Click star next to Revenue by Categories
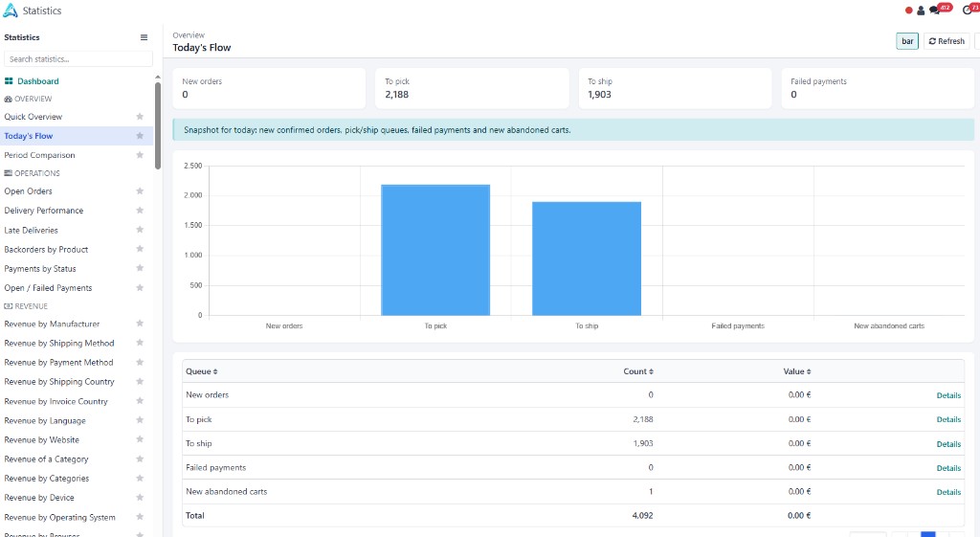Image resolution: width=980 pixels, height=537 pixels. tap(140, 479)
